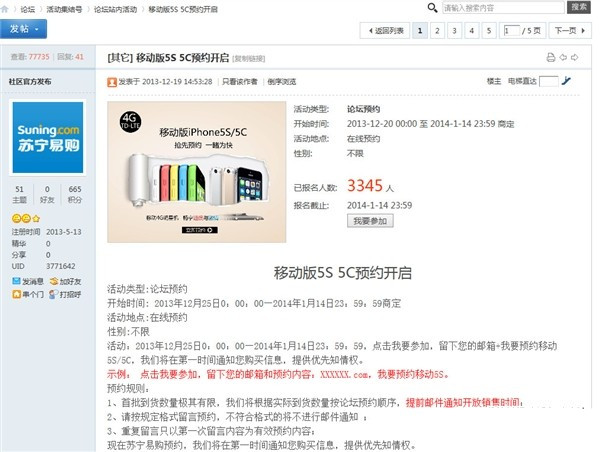This screenshot has width=600, height=452.
Task: Click the 论坛预约 activity type value
Action: (x=363, y=109)
